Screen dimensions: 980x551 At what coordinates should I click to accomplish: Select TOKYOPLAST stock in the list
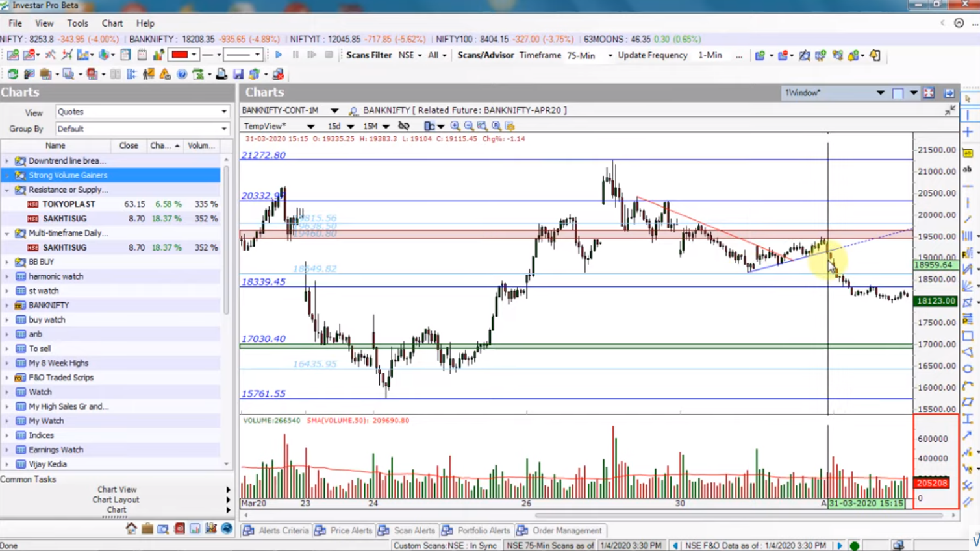click(69, 204)
